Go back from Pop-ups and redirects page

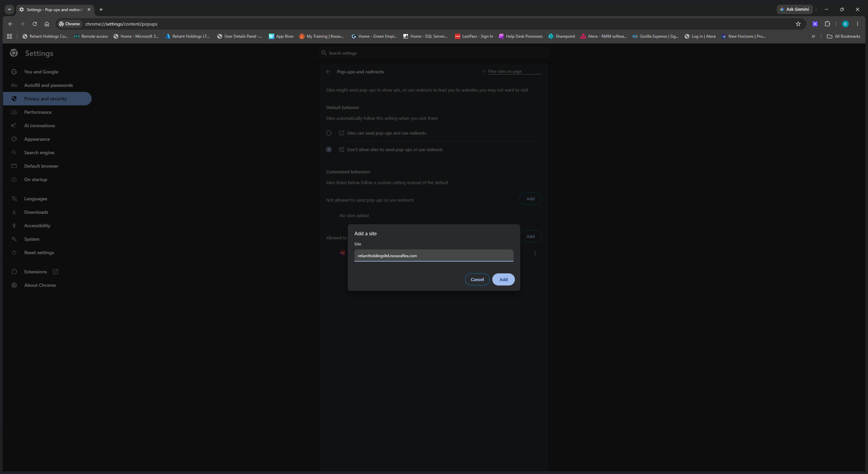[x=328, y=72]
